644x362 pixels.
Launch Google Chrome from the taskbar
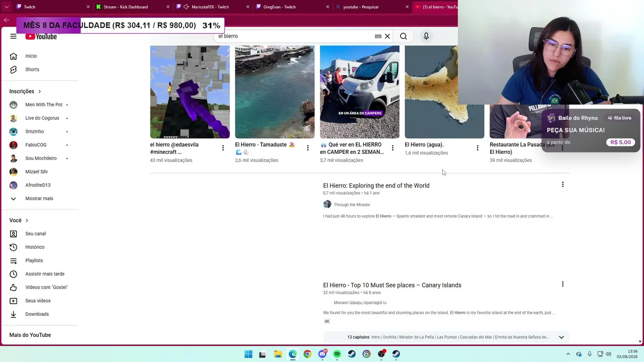(307, 354)
